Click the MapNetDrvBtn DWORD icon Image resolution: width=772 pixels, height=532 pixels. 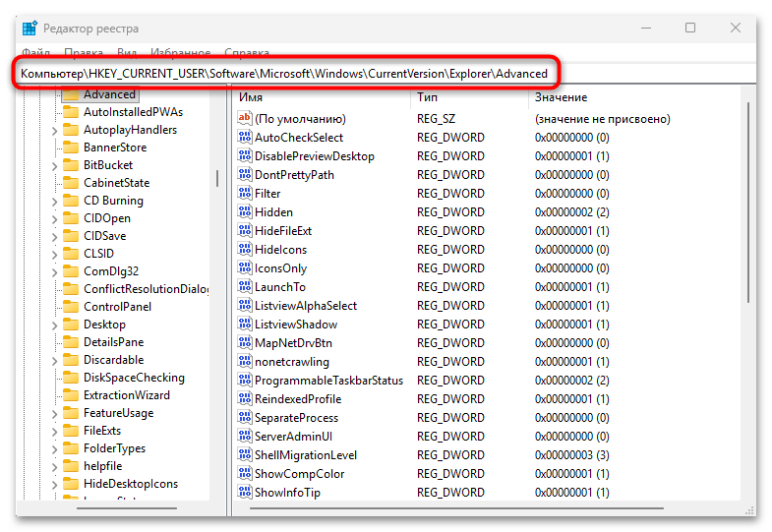click(245, 342)
